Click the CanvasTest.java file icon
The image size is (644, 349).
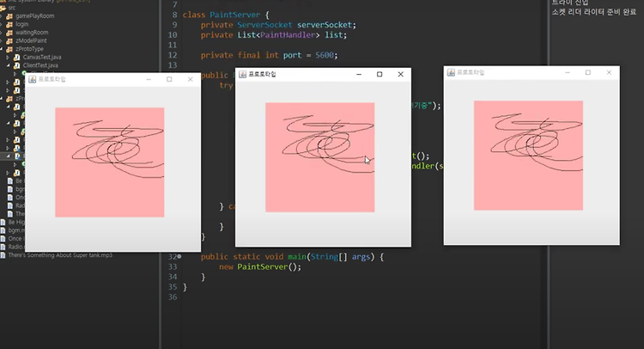pos(17,57)
